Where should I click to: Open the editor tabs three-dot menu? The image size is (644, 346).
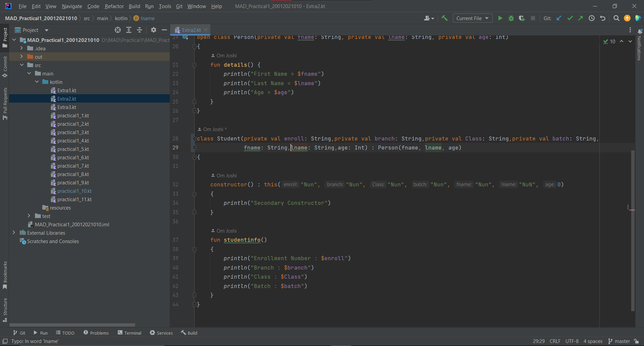630,30
